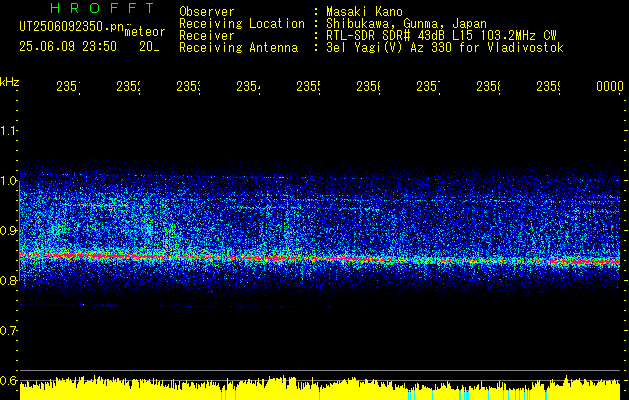Select the RTL-SDR SDR# 43dB receiver details
The image size is (629, 400).
coord(441,36)
